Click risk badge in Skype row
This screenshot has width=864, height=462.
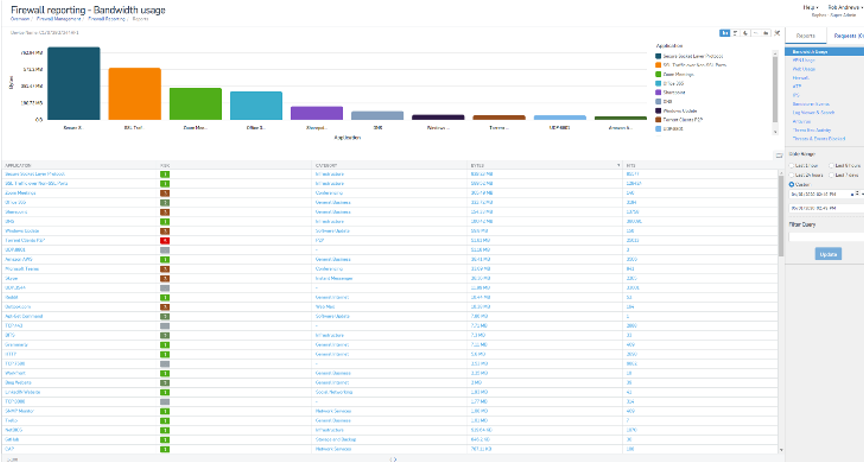point(164,278)
